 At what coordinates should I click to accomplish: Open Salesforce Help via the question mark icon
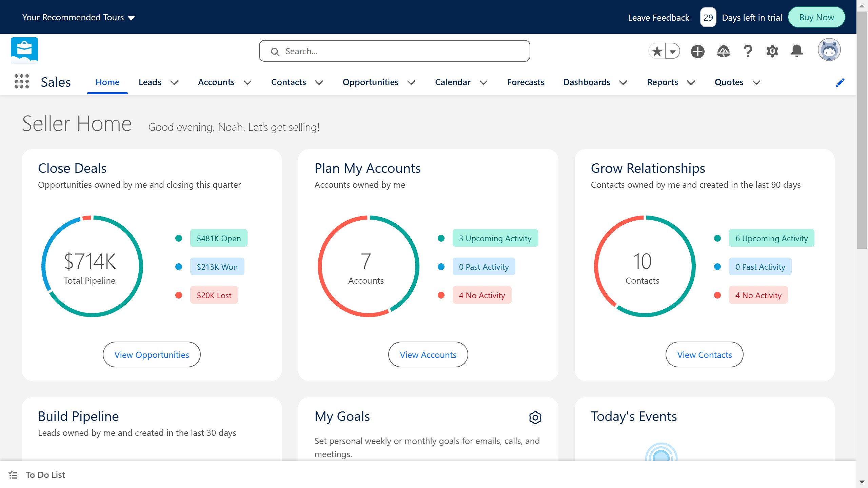tap(747, 51)
